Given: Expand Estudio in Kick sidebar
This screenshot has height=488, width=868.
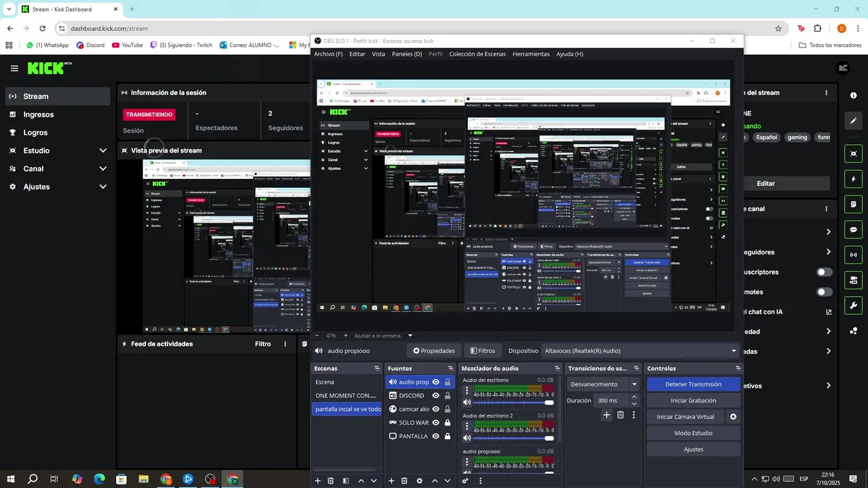Looking at the screenshot, I should [103, 150].
